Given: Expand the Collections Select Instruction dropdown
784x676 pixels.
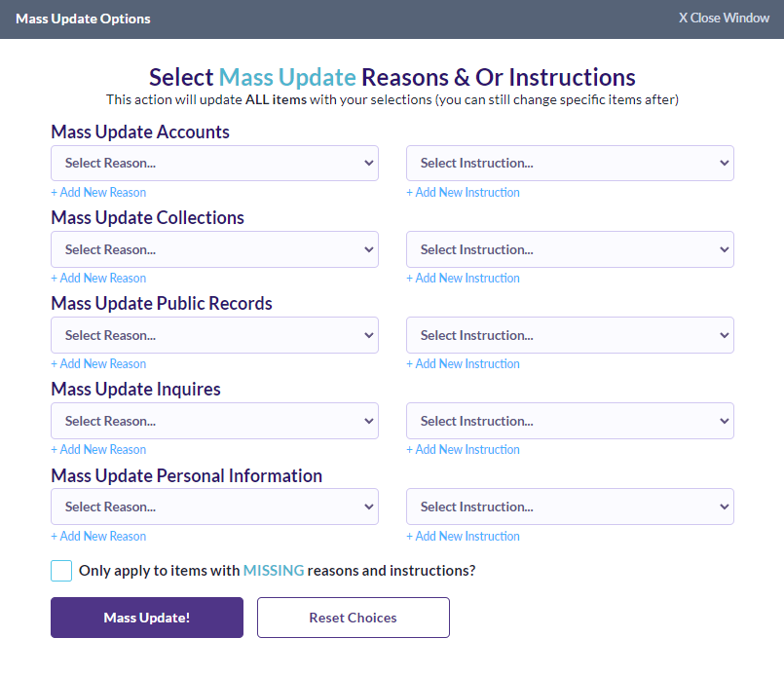Looking at the screenshot, I should pos(570,249).
